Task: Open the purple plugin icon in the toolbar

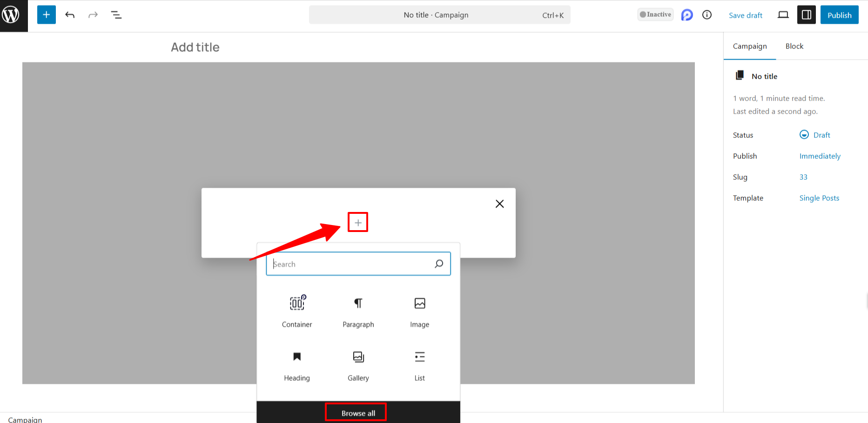Action: (x=687, y=15)
